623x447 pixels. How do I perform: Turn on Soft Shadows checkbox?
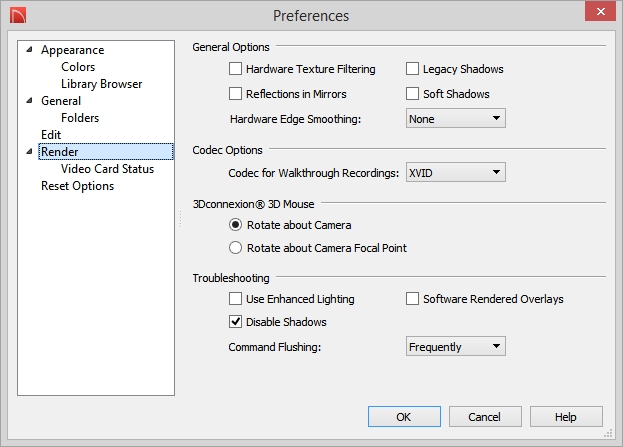point(412,94)
